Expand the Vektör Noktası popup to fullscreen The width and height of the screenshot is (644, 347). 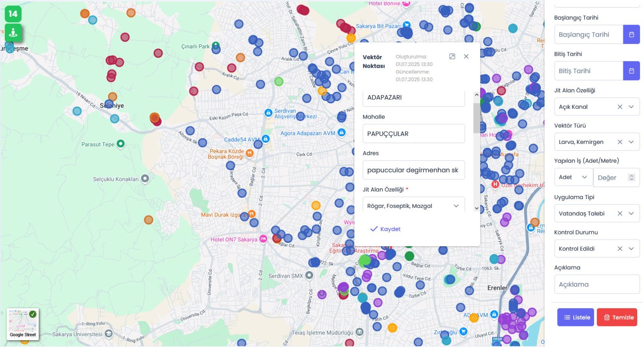click(452, 56)
